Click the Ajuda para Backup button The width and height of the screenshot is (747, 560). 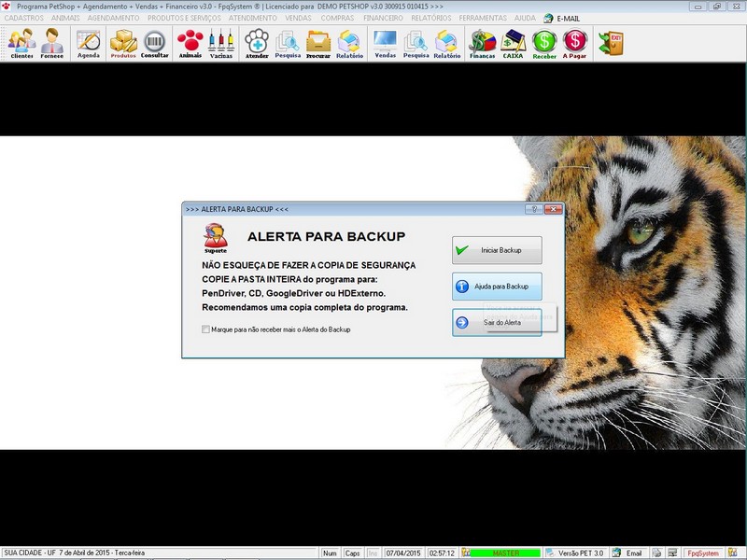click(497, 286)
